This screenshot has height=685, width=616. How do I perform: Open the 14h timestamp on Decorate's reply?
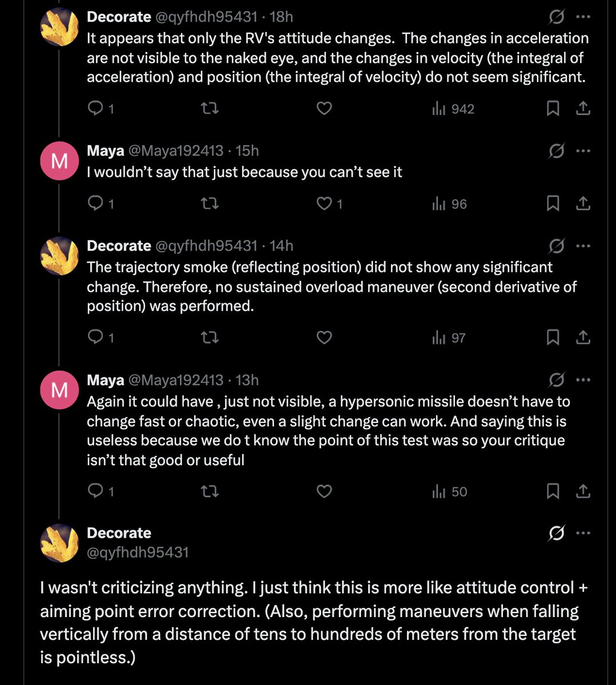tap(281, 245)
